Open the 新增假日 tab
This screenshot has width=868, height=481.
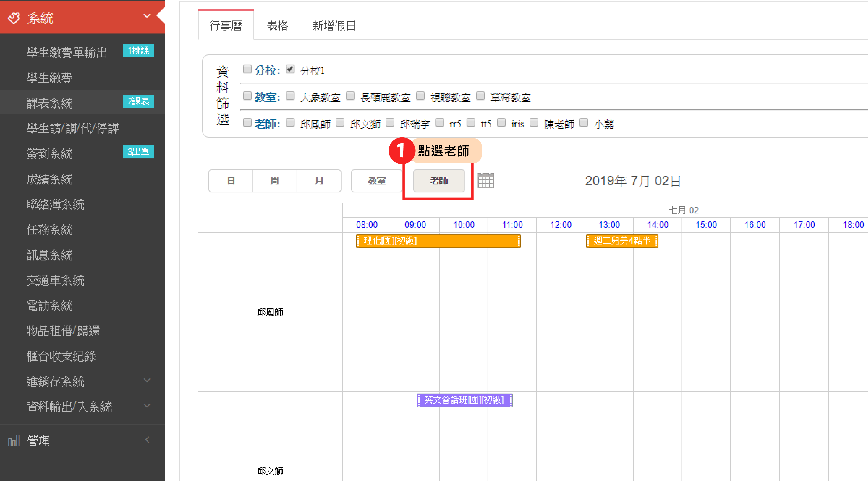coord(334,26)
